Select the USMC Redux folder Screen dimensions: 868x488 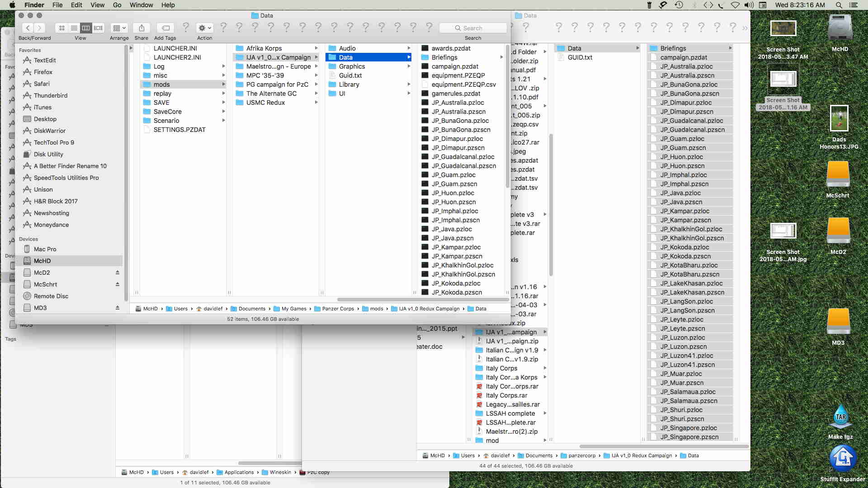click(x=265, y=103)
